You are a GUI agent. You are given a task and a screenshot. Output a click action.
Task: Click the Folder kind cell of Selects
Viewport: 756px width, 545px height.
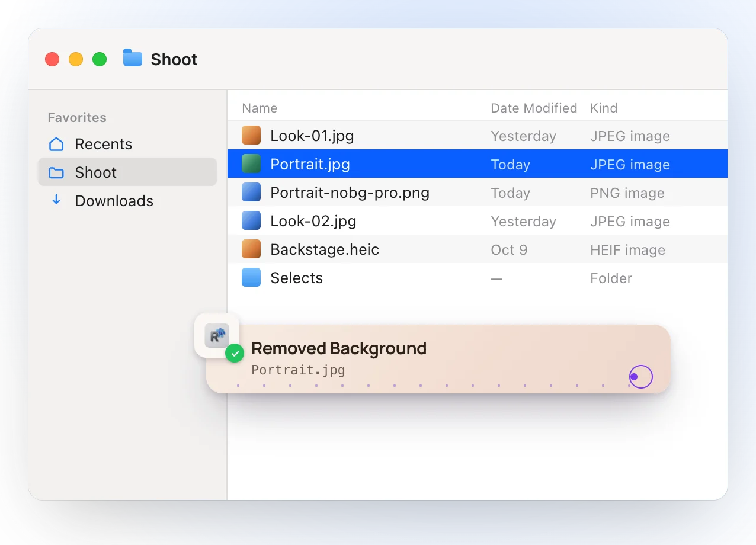pyautogui.click(x=611, y=278)
